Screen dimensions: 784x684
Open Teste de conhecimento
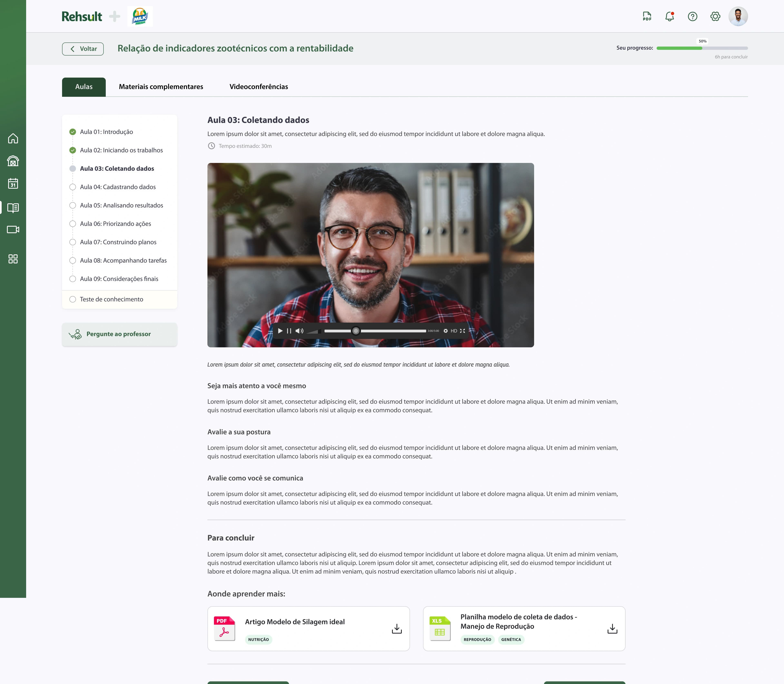click(119, 300)
